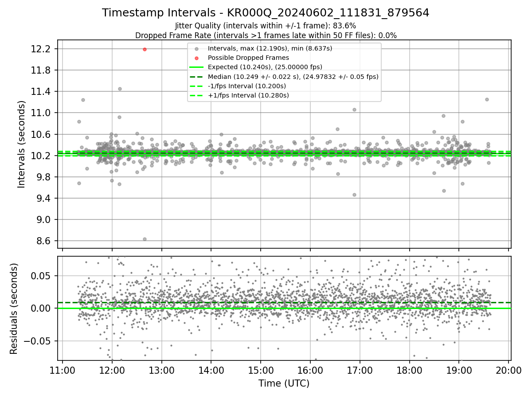The width and height of the screenshot is (532, 399).
Task: Click legend entry 'Expected (10.240s), (25.00000 fps)'
Action: [265, 67]
